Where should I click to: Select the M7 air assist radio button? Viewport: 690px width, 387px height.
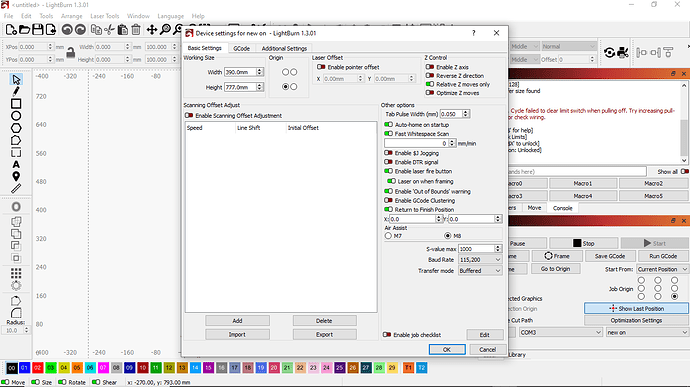[x=388, y=236]
